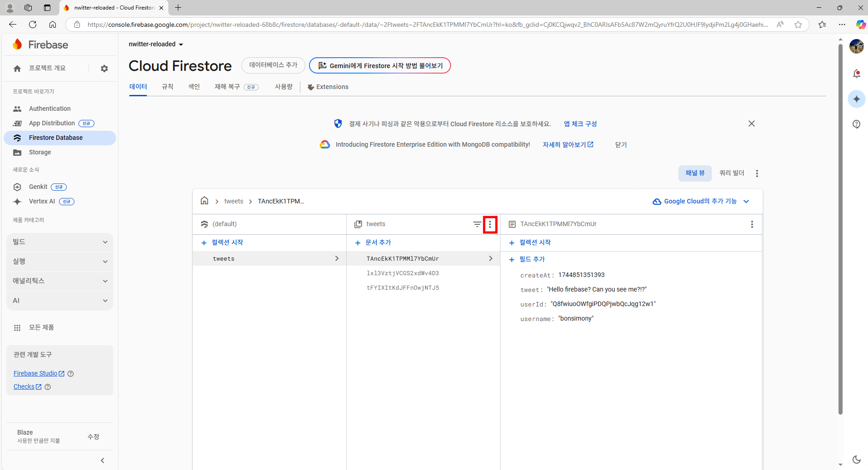Click 컬렉션 시작 in document column
Viewport: 868px width, 470px height.
530,242
